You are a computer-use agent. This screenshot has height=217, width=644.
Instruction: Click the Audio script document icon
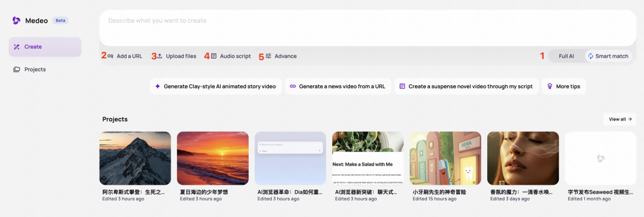click(213, 56)
